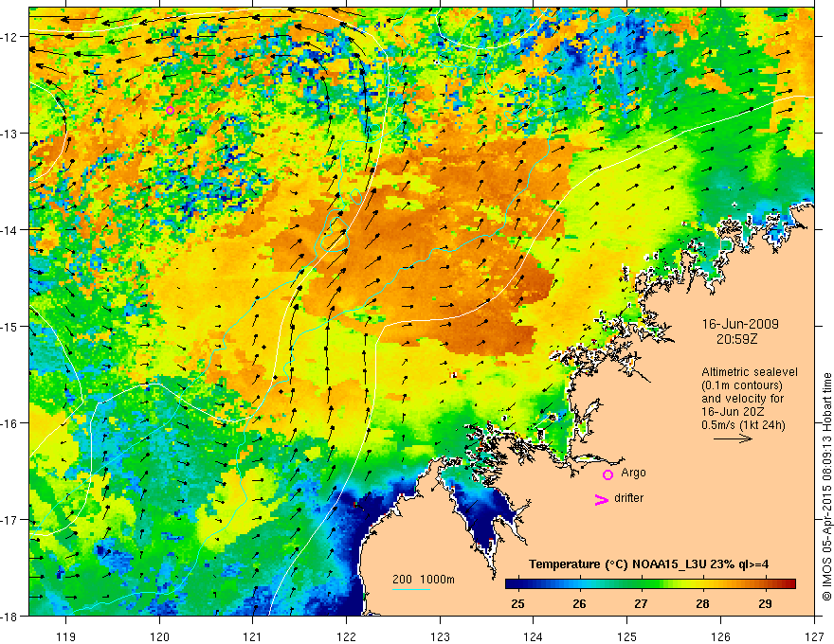Click the 'Altimetric sealevel' legend line
The image size is (834, 644).
[x=750, y=372]
